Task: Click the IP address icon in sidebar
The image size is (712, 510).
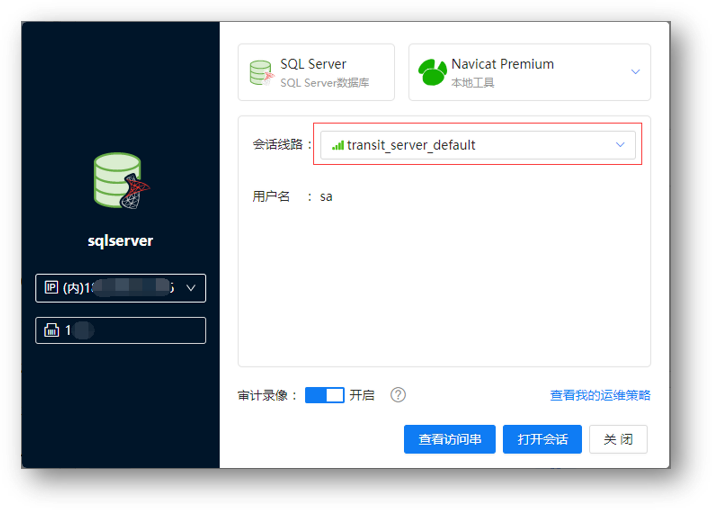Action: pyautogui.click(x=51, y=287)
